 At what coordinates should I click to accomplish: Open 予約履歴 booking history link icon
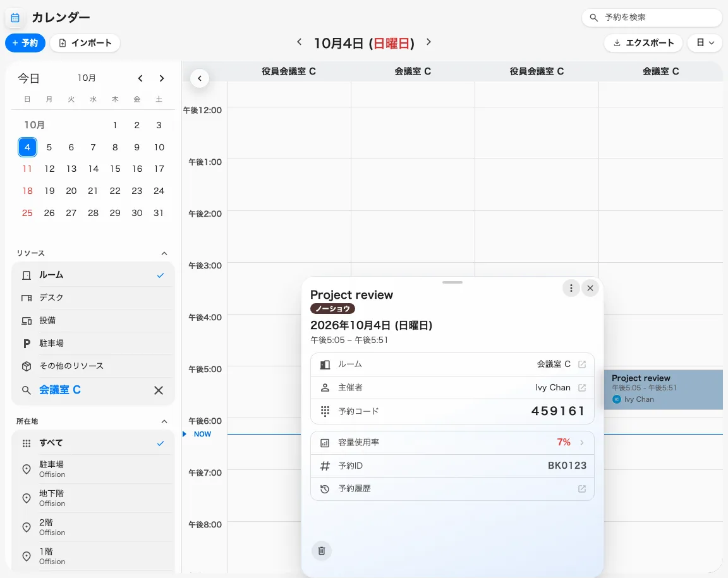582,489
